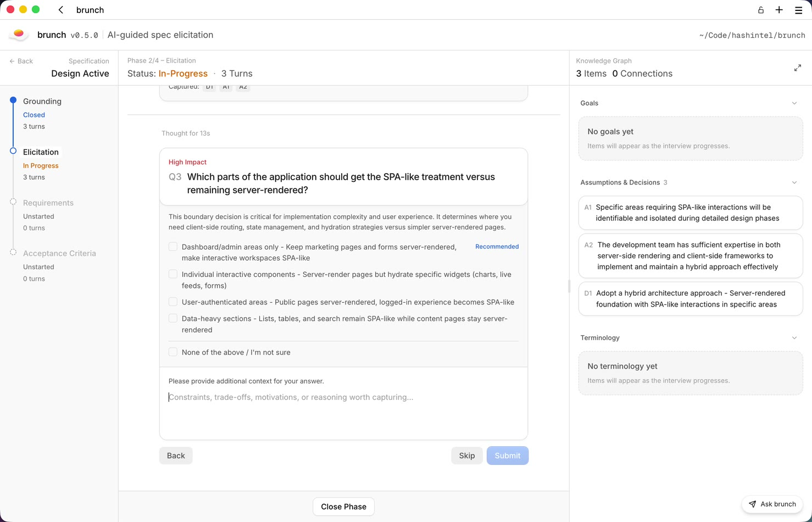Click the plus icon in title bar
The image size is (812, 522).
point(779,10)
